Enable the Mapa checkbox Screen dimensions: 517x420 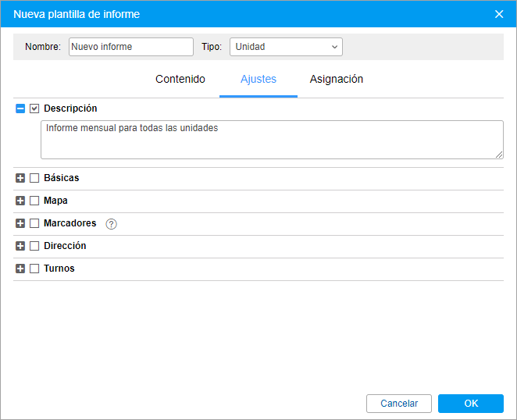point(34,201)
